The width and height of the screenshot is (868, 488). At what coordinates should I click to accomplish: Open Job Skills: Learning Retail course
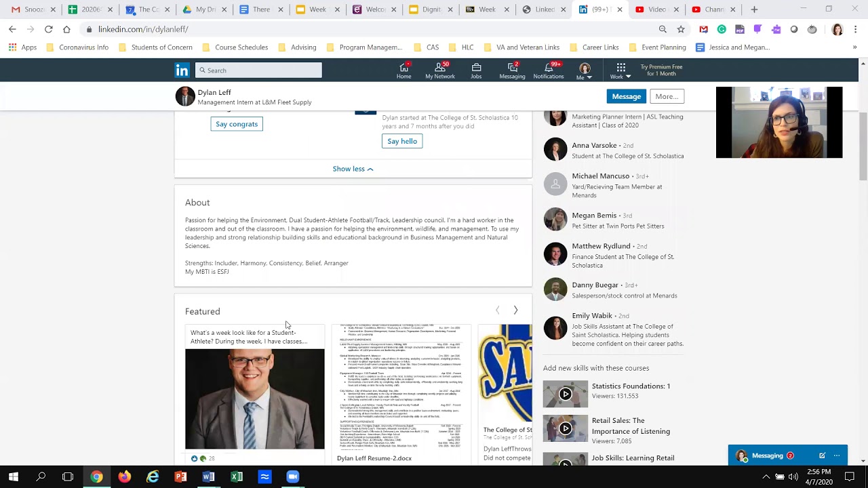[633, 457]
